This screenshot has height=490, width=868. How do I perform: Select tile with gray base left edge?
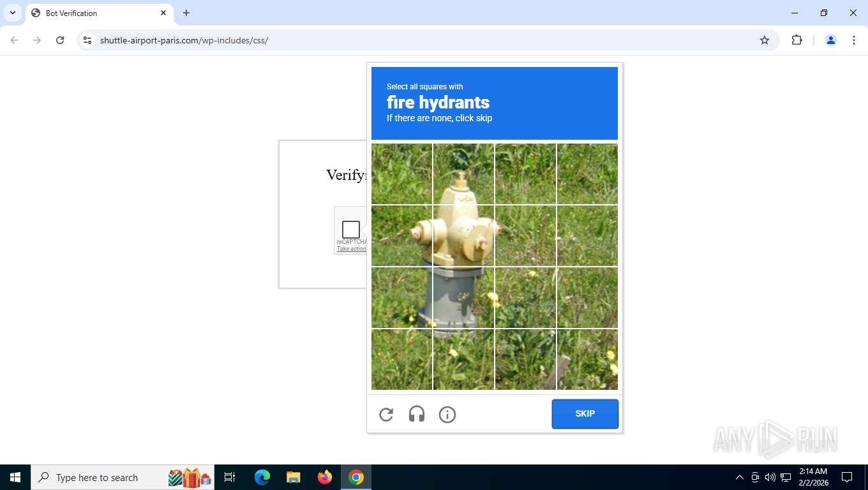tap(401, 297)
